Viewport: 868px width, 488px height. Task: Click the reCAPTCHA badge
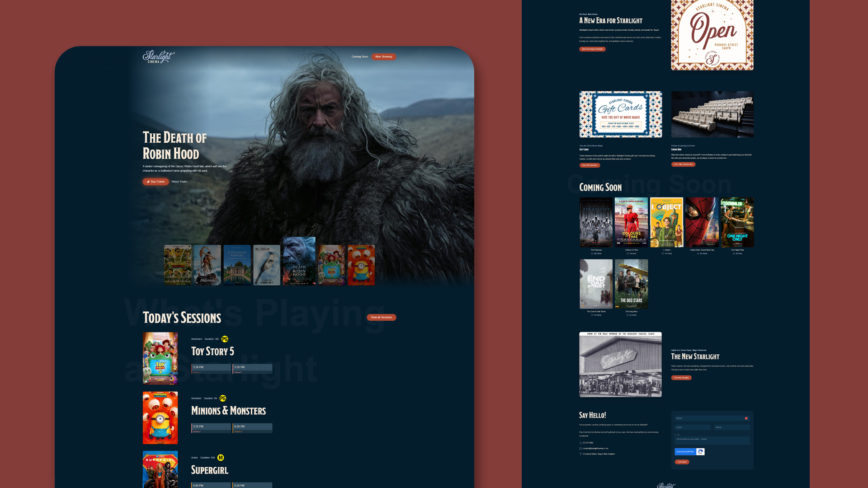click(689, 451)
